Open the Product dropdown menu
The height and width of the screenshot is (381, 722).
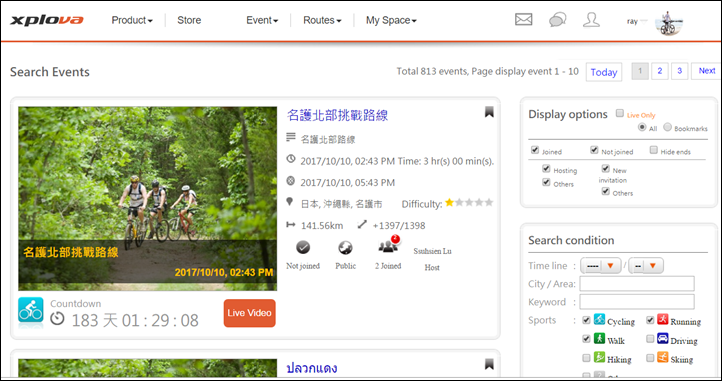pos(132,20)
